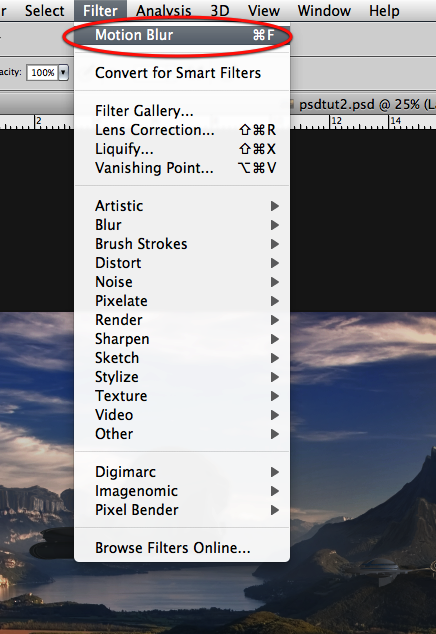Expand the Blur filter submenu
436x634 pixels.
[182, 225]
